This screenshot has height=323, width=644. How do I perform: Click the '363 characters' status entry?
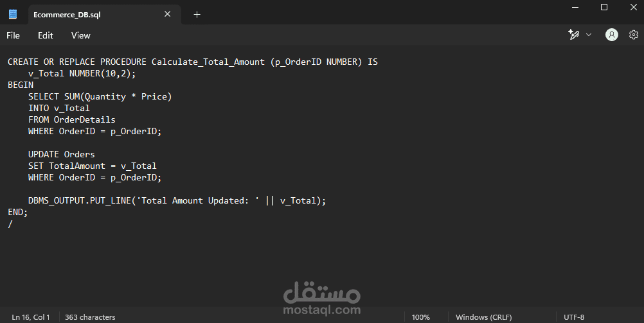[90, 317]
